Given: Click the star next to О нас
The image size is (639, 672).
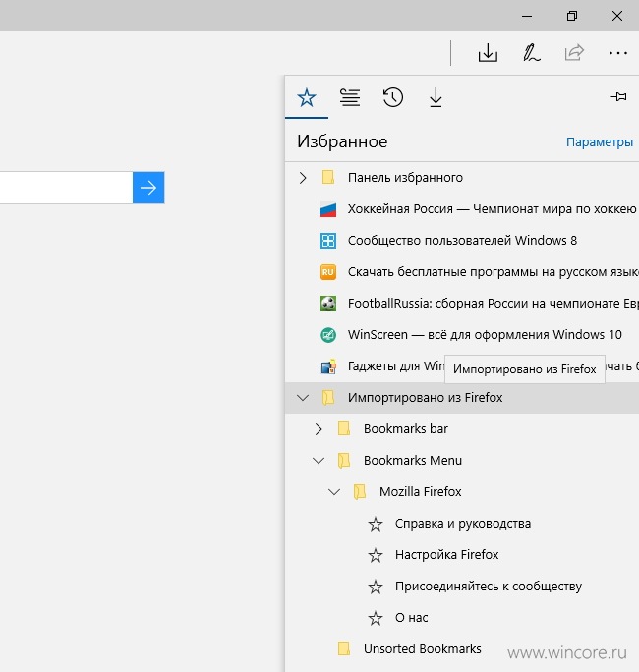Looking at the screenshot, I should click(376, 618).
